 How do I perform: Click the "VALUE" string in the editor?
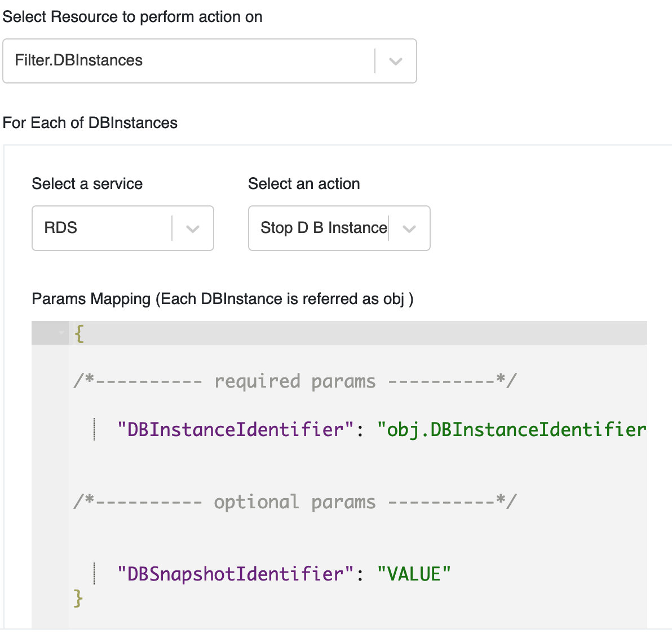(x=414, y=574)
